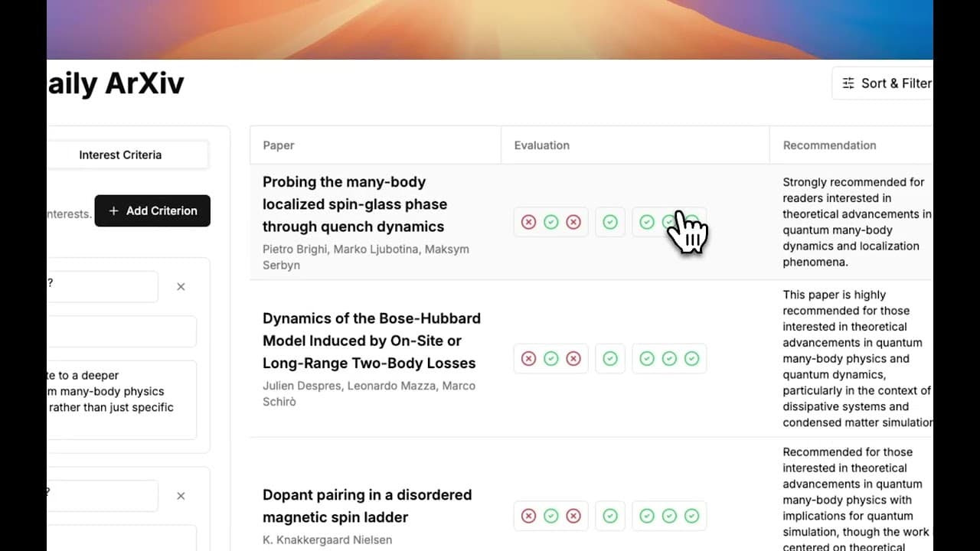The image size is (980, 551).
Task: Click the recommendation text starting 'This paper is highly recommended'
Action: pyautogui.click(x=857, y=358)
